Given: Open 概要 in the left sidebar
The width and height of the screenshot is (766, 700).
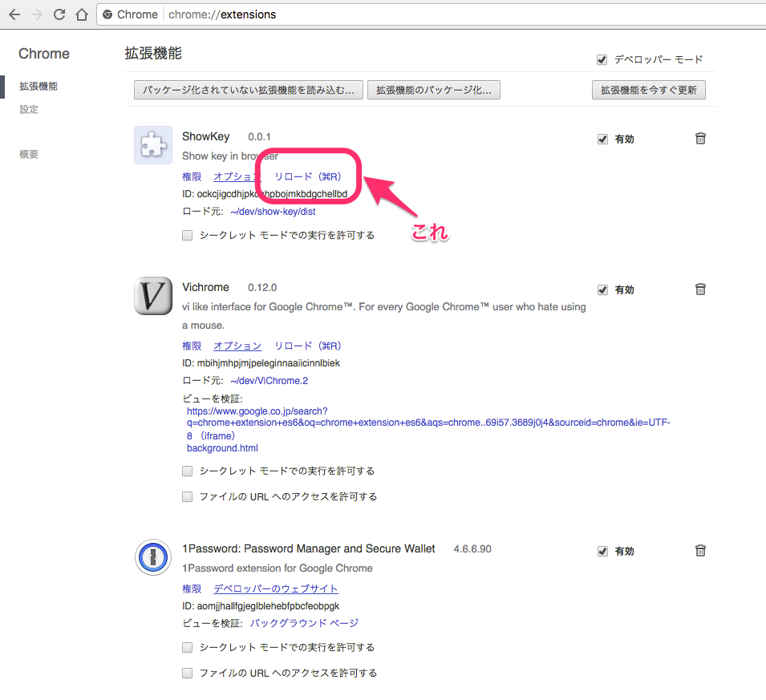Looking at the screenshot, I should pos(29,154).
